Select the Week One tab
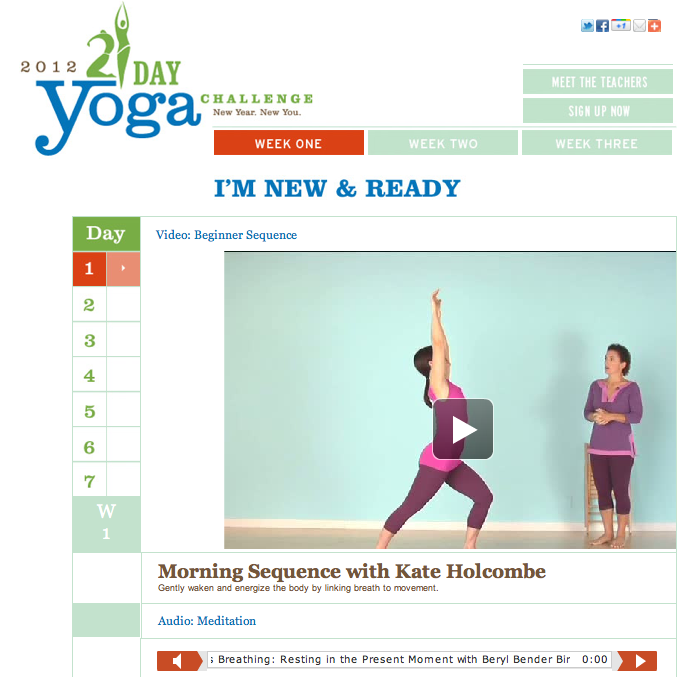The image size is (686, 677). pos(289,143)
